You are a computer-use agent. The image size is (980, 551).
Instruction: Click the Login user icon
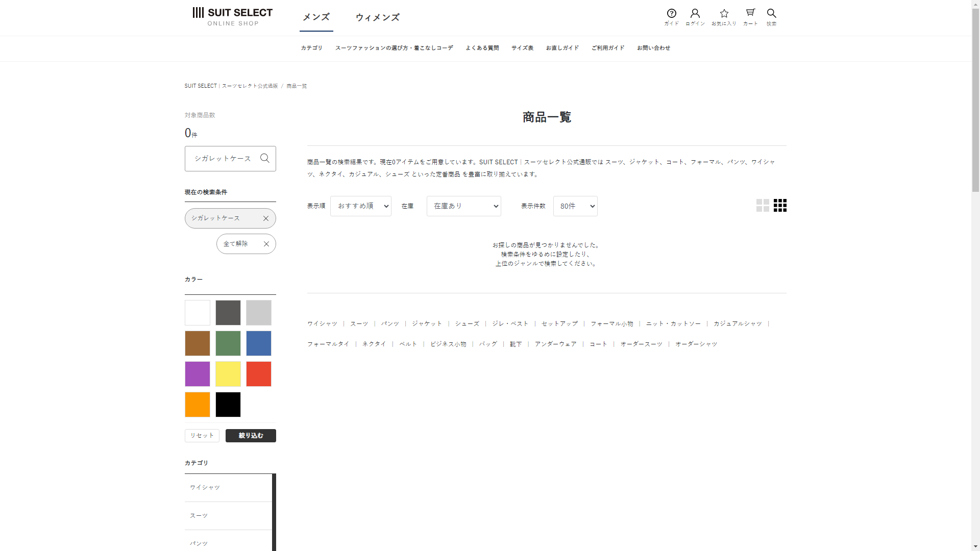[x=695, y=14]
